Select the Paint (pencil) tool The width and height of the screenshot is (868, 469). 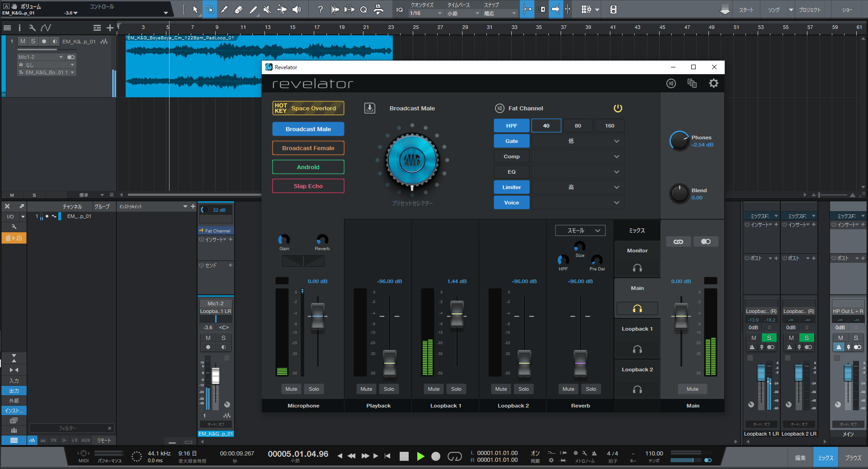coord(253,9)
